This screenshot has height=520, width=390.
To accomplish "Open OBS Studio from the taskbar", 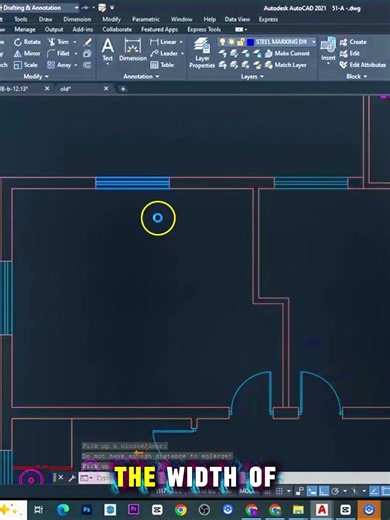I will coord(204,510).
